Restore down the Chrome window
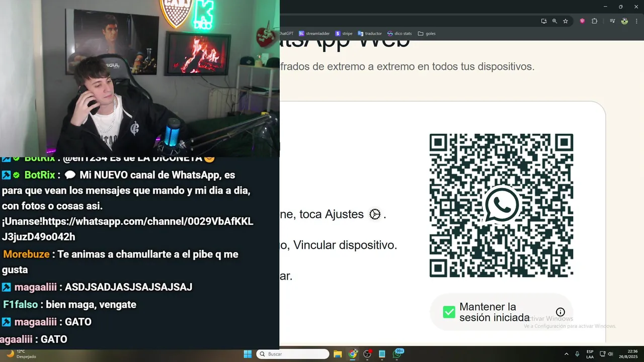Image resolution: width=644 pixels, height=362 pixels. click(621, 7)
